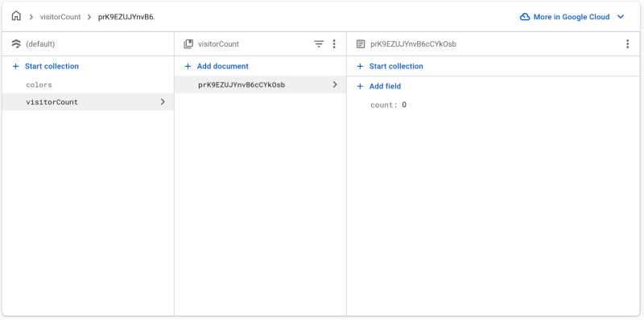Click the visitorCount collection header title

[218, 44]
